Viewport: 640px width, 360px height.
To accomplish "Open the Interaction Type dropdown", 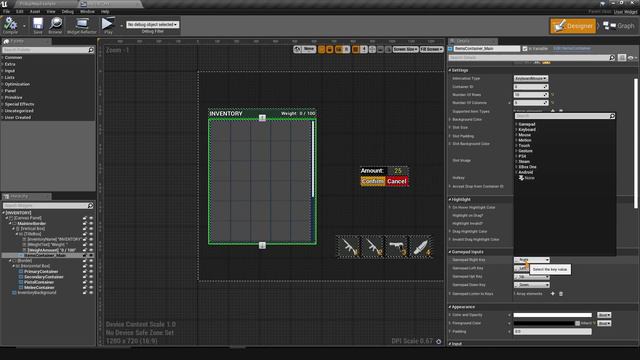I will click(x=531, y=78).
